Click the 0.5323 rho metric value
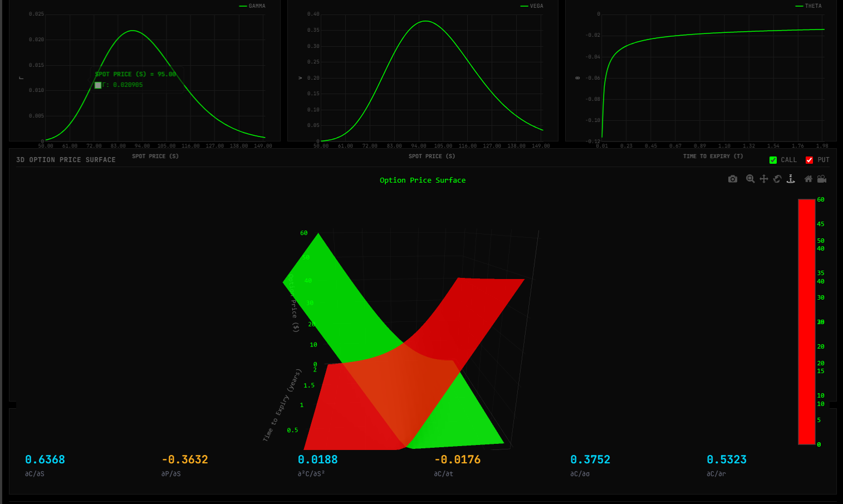Viewport: 843px width, 504px height. pos(727,459)
